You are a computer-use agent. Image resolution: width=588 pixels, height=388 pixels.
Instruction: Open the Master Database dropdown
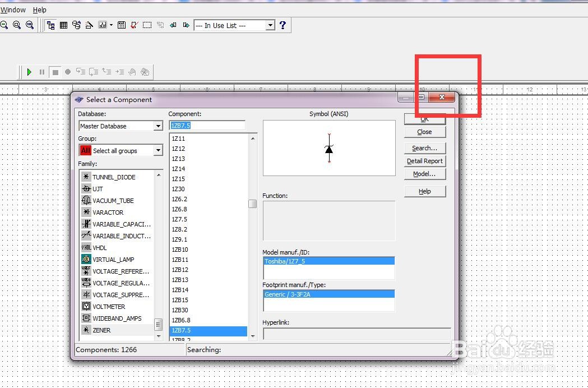(x=158, y=126)
